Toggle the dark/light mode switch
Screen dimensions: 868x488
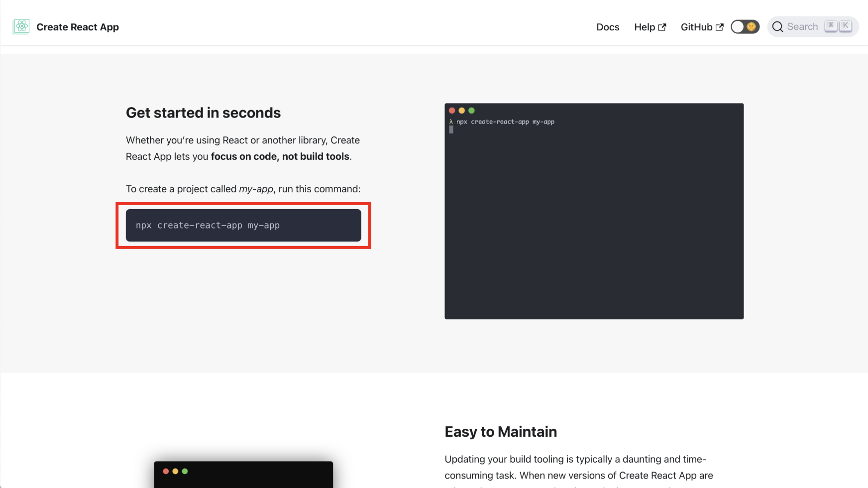coord(745,26)
